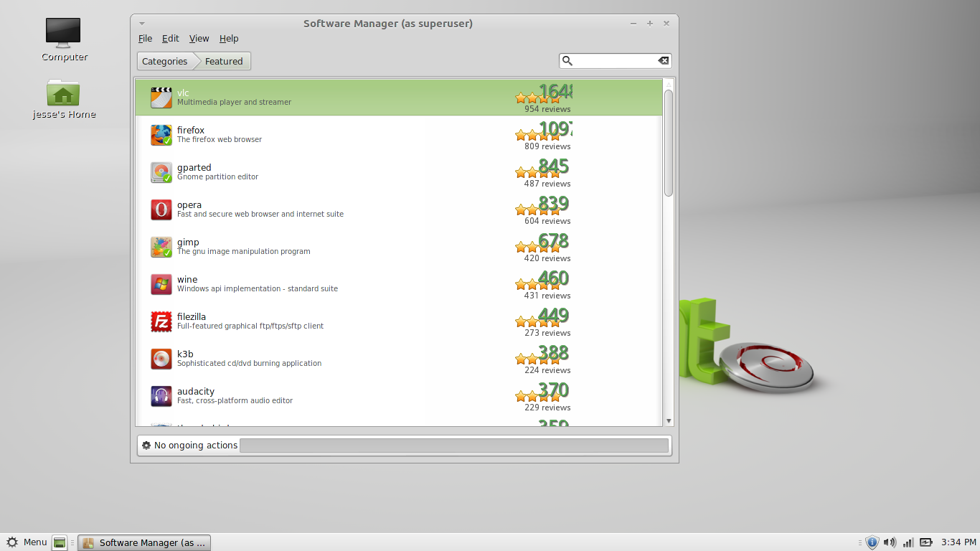Choose the audacity headphones icon

click(x=161, y=396)
